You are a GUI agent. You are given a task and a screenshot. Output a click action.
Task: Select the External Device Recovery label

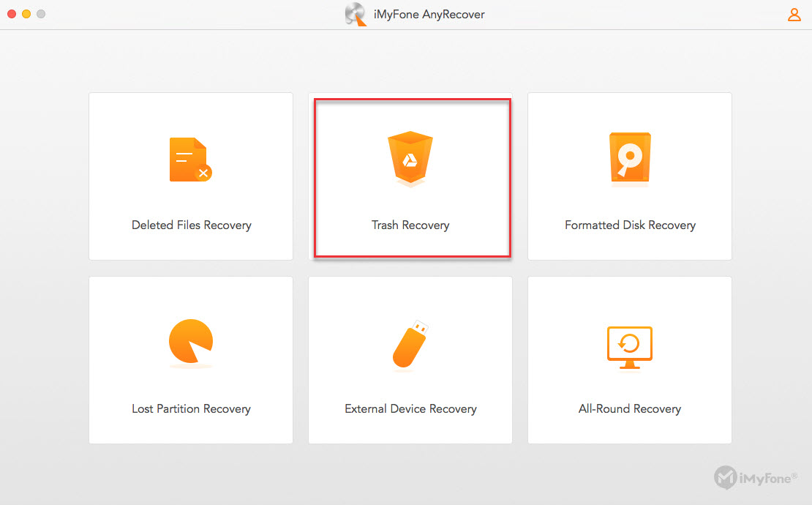pyautogui.click(x=410, y=408)
